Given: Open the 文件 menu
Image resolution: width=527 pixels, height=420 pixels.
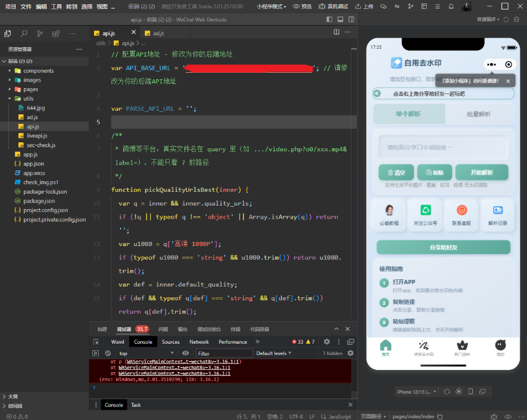Looking at the screenshot, I should [26, 7].
